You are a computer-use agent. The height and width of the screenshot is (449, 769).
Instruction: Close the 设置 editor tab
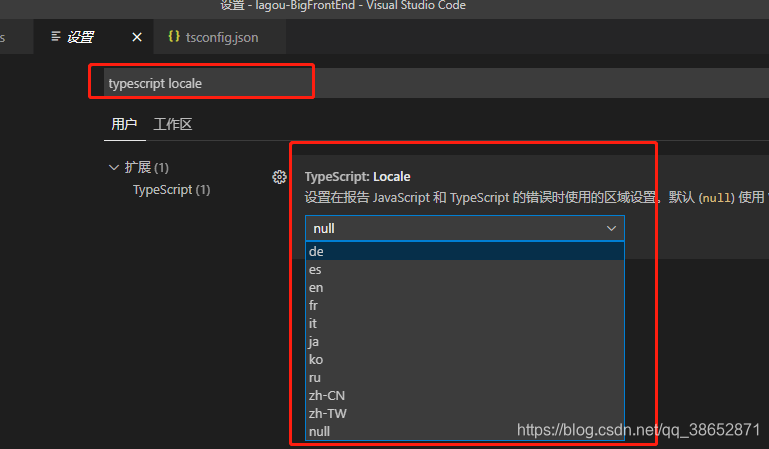(137, 37)
